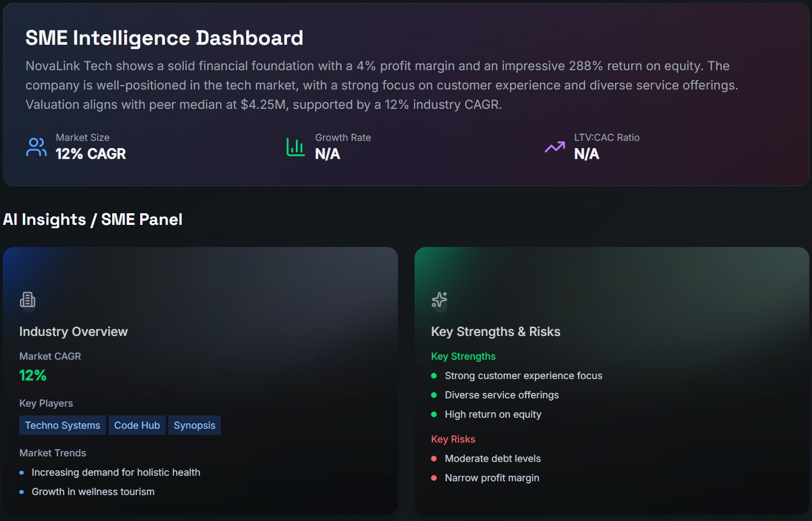Click the Key Strengths sparkle icon
The image size is (812, 521).
[x=439, y=299]
